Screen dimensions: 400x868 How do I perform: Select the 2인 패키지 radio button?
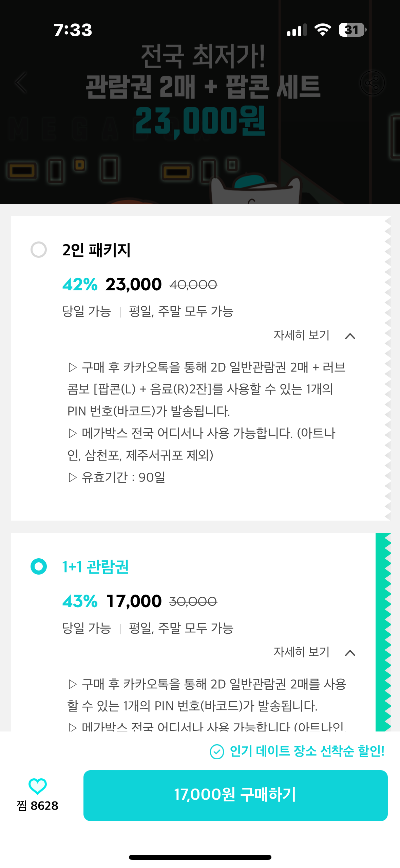pos(39,250)
